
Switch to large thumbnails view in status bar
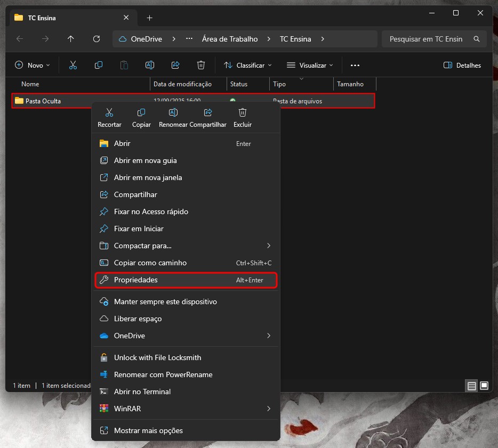click(x=484, y=386)
